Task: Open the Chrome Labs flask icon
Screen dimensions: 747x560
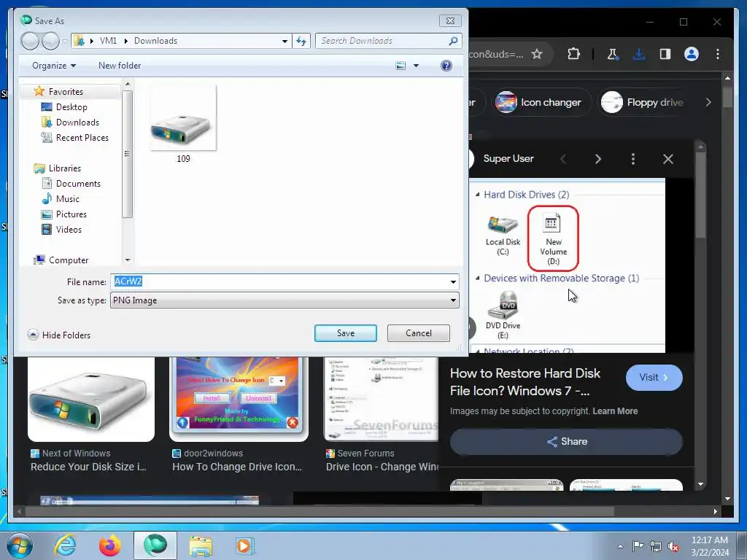Action: click(x=612, y=54)
